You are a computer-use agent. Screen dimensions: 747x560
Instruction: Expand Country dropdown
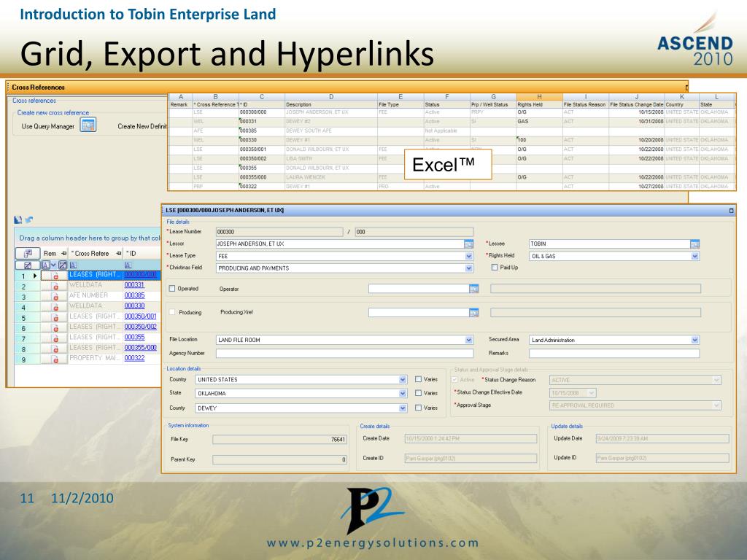[403, 379]
